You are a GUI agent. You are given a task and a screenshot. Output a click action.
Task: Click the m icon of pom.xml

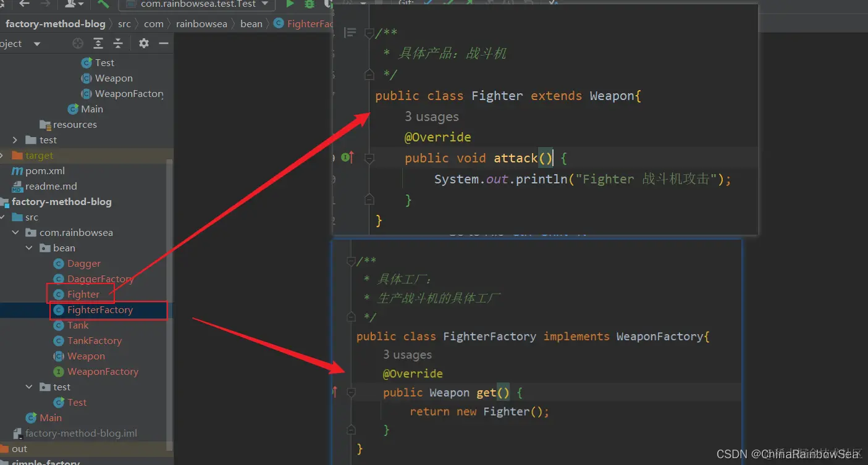coord(17,171)
